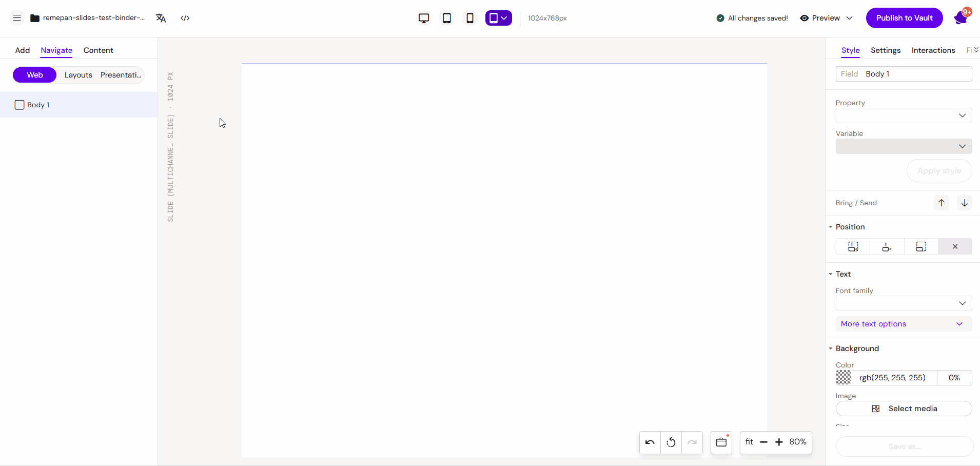
Task: Open the Interactions tab
Action: click(x=933, y=50)
